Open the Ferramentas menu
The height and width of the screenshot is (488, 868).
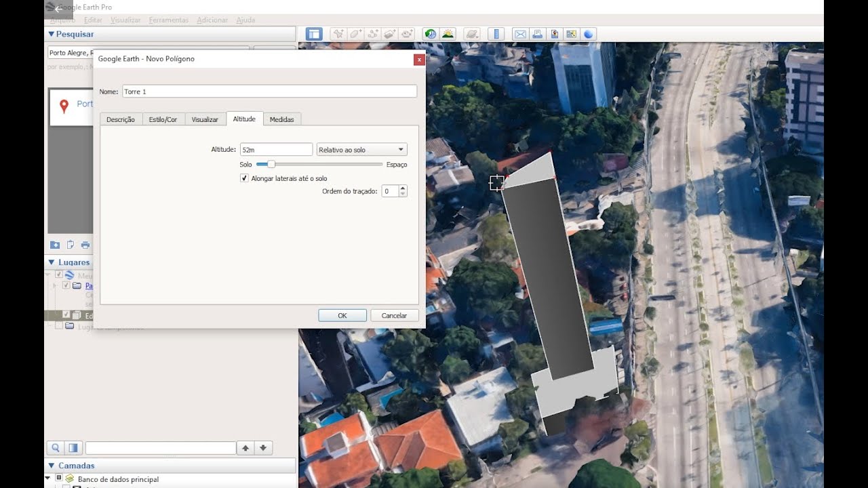(169, 20)
